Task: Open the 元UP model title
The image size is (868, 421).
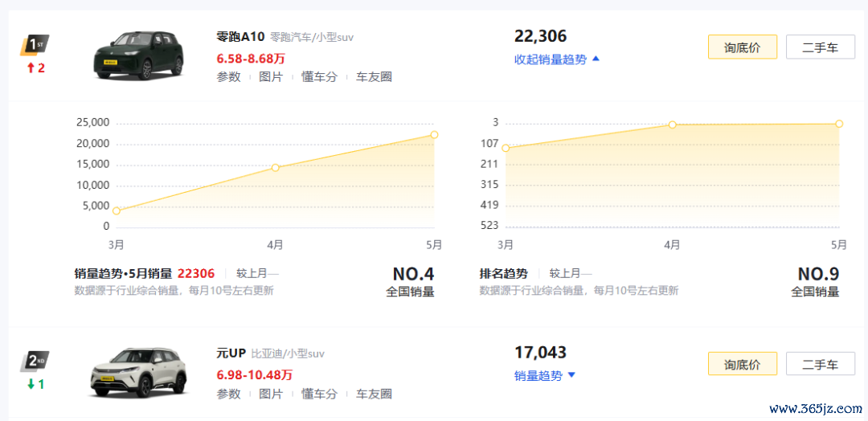Action: tap(231, 353)
